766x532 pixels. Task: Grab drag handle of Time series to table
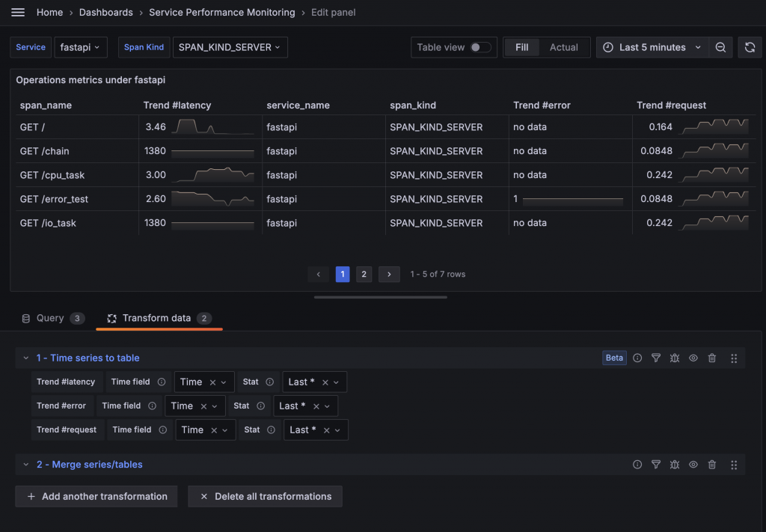pos(734,358)
